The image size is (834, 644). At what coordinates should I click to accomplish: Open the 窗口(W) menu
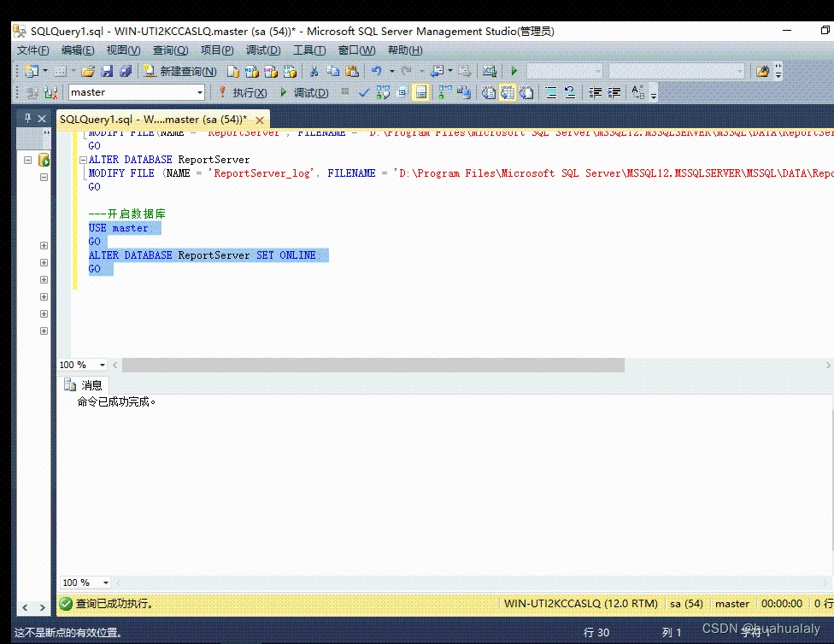[357, 50]
